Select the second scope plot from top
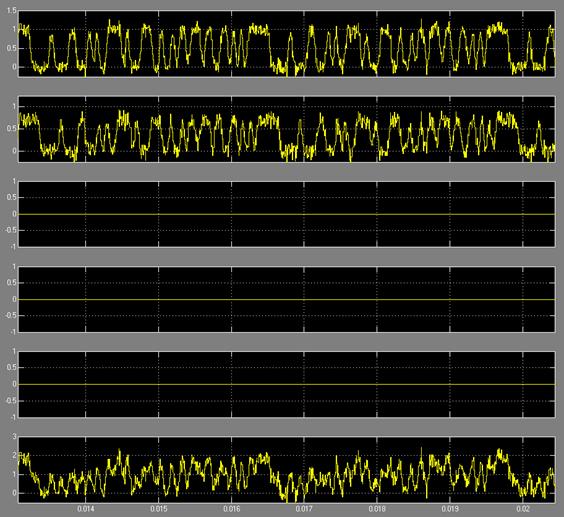564x517 pixels. pos(286,129)
